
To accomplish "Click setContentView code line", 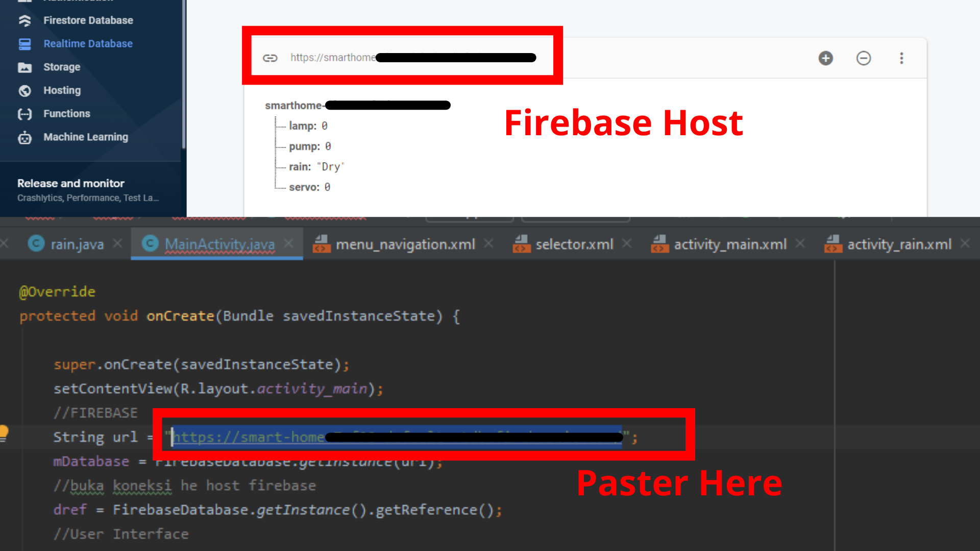I will [218, 389].
